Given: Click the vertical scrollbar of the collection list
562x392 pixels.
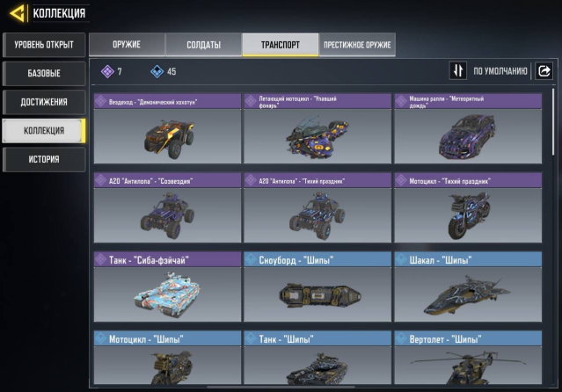Looking at the screenshot, I should (x=553, y=122).
